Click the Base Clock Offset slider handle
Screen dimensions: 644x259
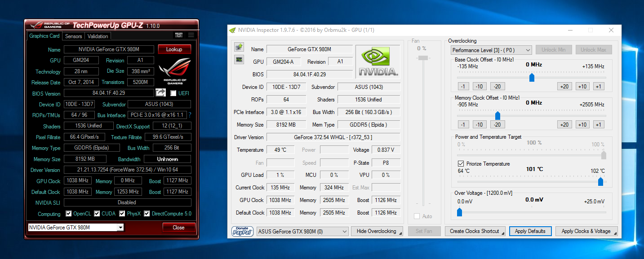click(532, 78)
